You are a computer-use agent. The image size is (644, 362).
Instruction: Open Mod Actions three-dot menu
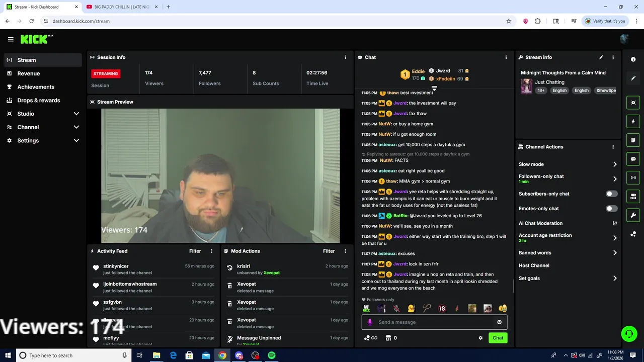click(345, 251)
